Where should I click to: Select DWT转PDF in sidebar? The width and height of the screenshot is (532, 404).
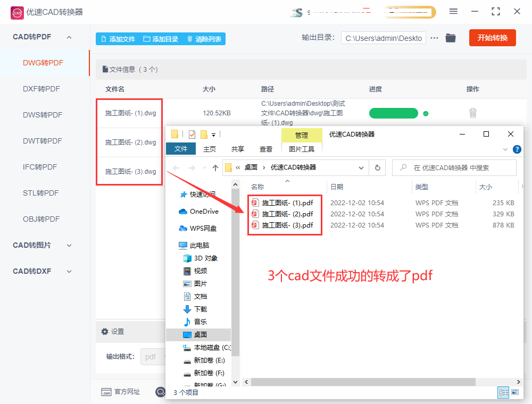click(43, 141)
